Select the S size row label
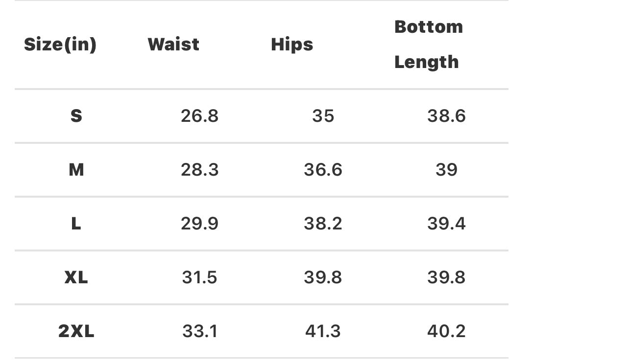 coord(76,116)
